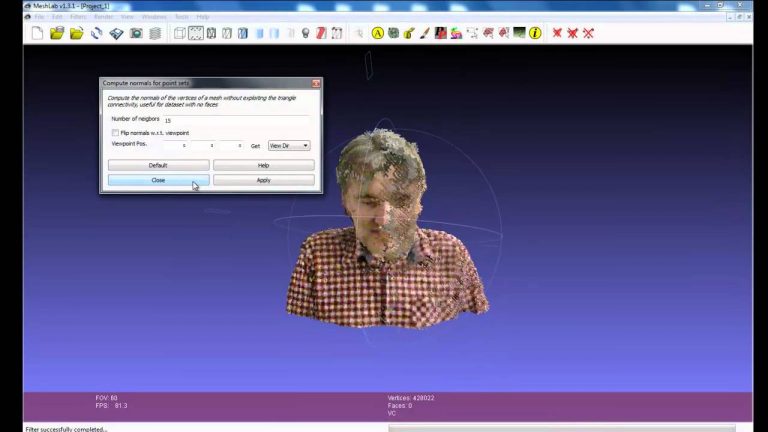
Task: Open the File menu
Action: (x=38, y=17)
